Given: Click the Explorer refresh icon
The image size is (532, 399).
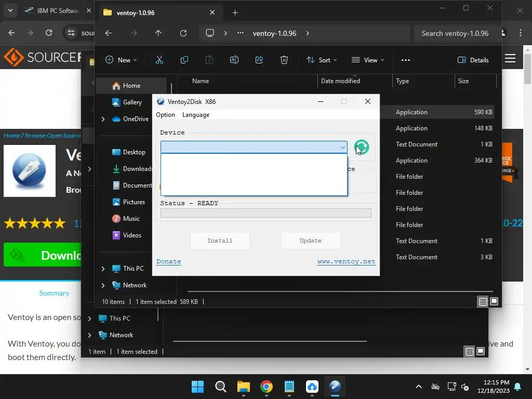Looking at the screenshot, I should coord(183,33).
